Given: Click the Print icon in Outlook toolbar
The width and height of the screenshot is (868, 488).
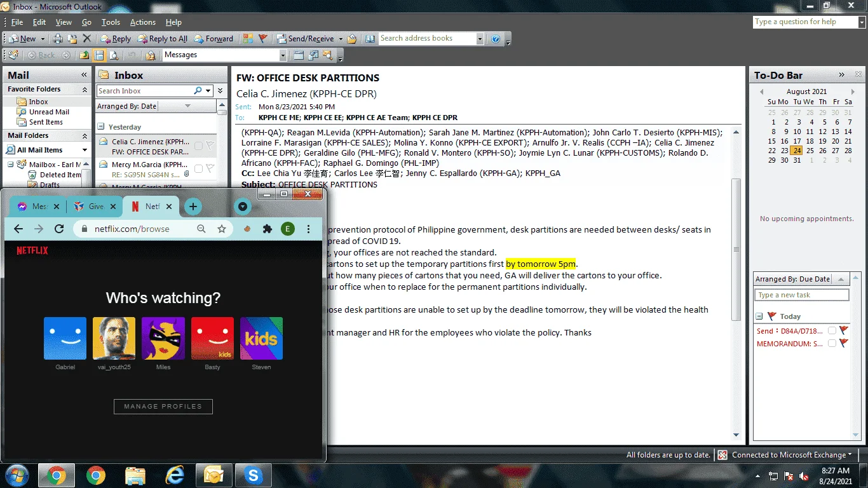Looking at the screenshot, I should [x=58, y=39].
